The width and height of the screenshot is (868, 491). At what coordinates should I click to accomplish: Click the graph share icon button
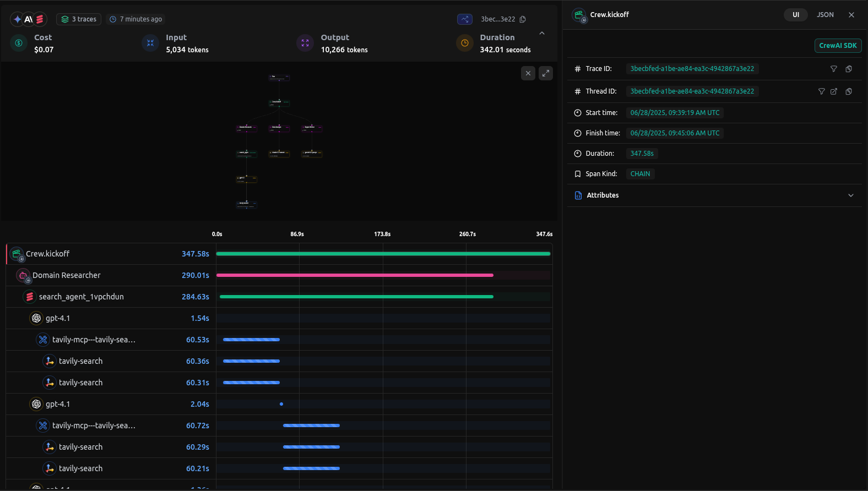[465, 19]
